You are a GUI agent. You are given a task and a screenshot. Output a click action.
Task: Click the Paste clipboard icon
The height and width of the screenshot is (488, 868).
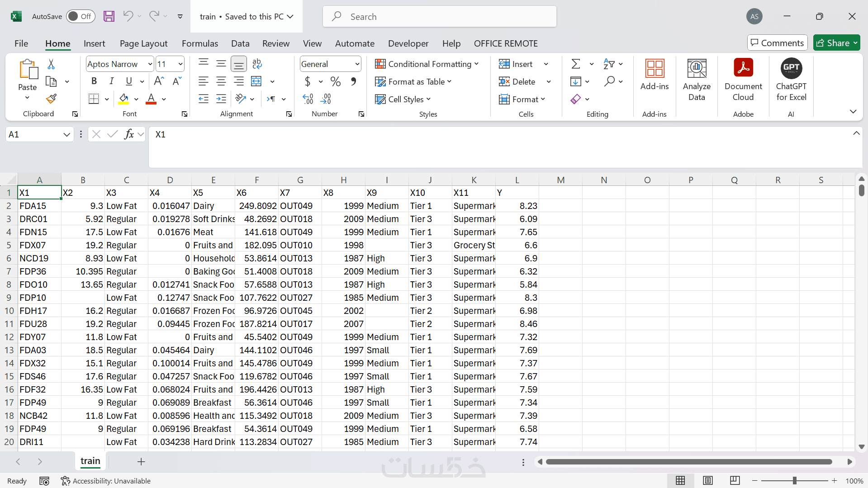point(28,69)
